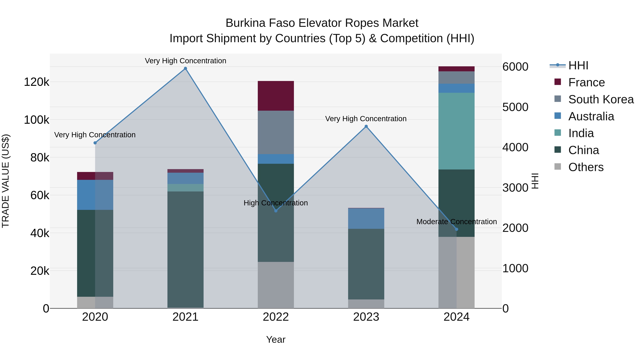
Task: Click the India segment of the 2024 bar
Action: click(x=457, y=131)
